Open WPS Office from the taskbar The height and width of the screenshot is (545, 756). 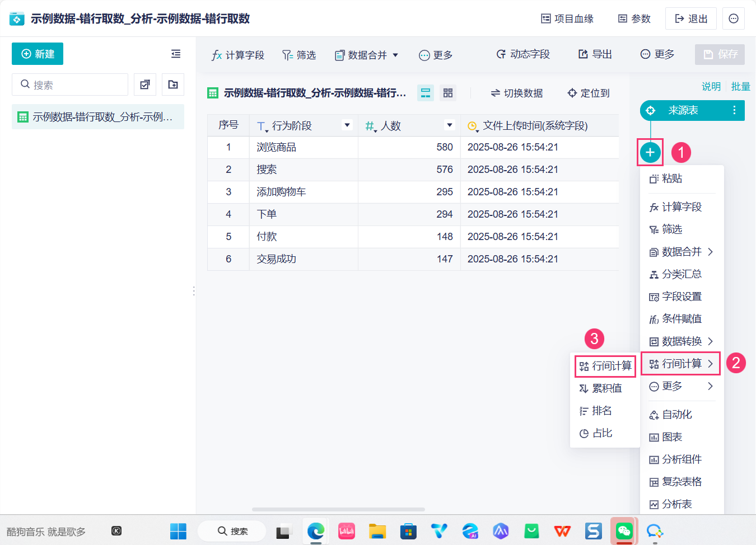[x=562, y=531]
